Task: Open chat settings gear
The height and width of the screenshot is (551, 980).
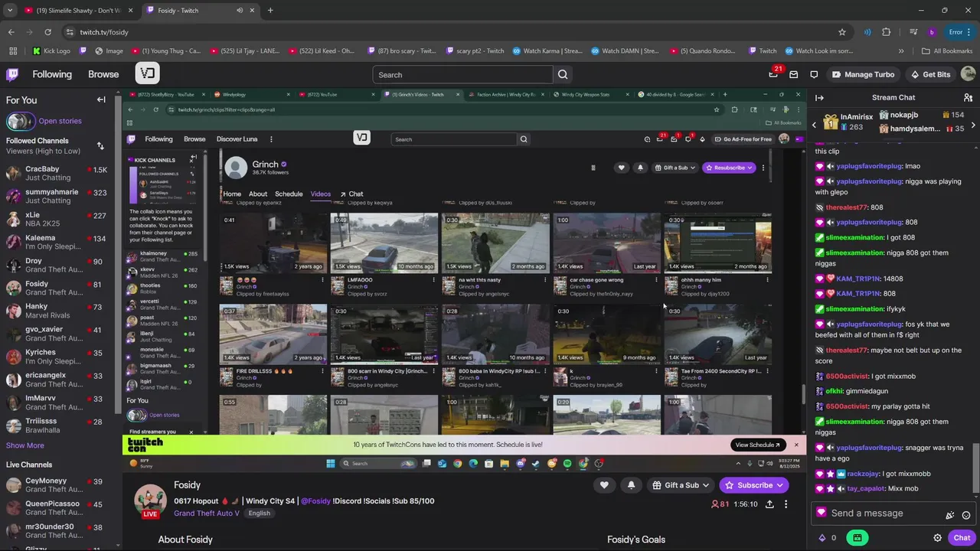Action: click(x=937, y=538)
